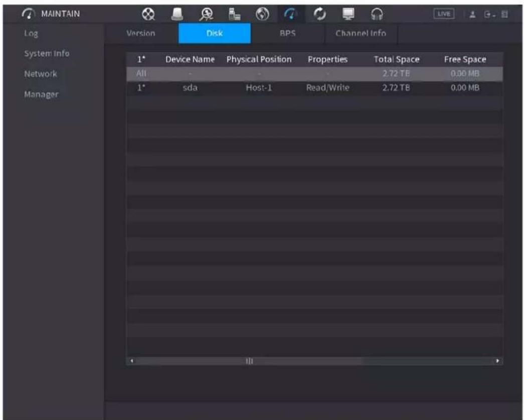Viewport: 524px width, 420px height.
Task: Click the Free Space column header
Action: tap(465, 60)
